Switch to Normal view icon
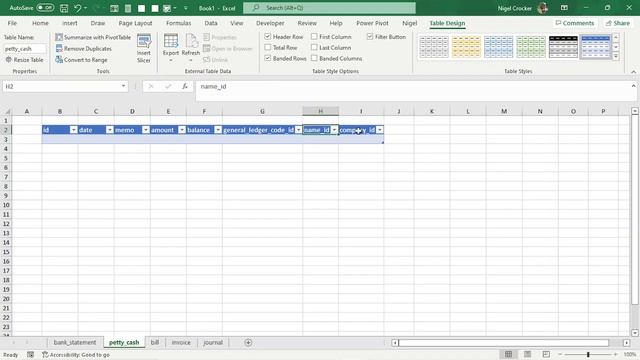640x360 pixels. coord(508,354)
